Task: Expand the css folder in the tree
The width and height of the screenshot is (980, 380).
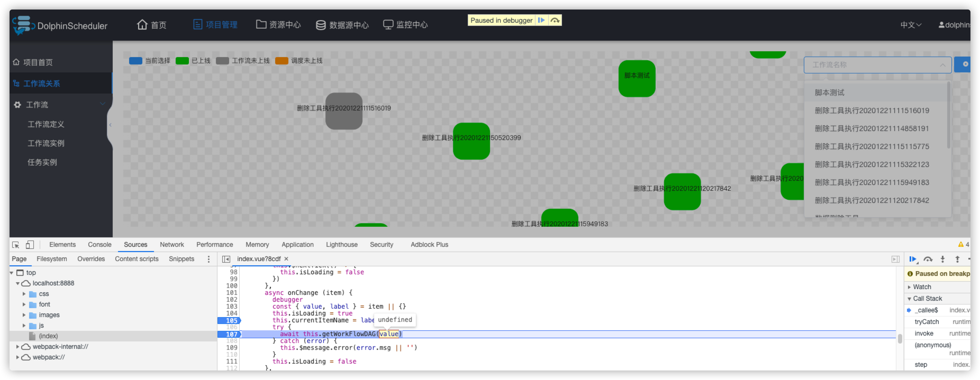Action: click(x=24, y=294)
